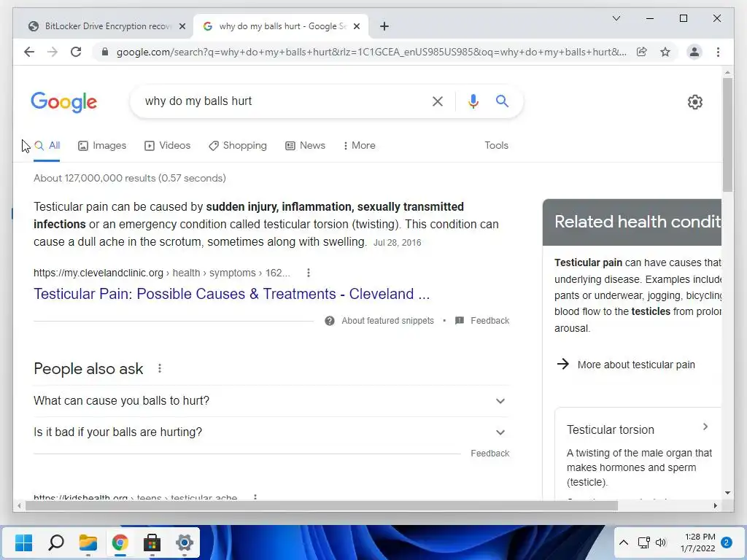Clear the search box with the X icon

(438, 101)
